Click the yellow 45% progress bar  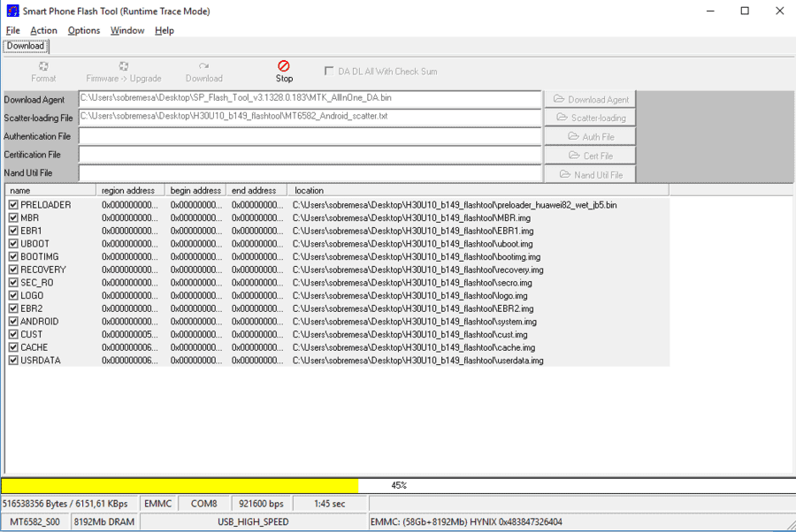[180, 485]
